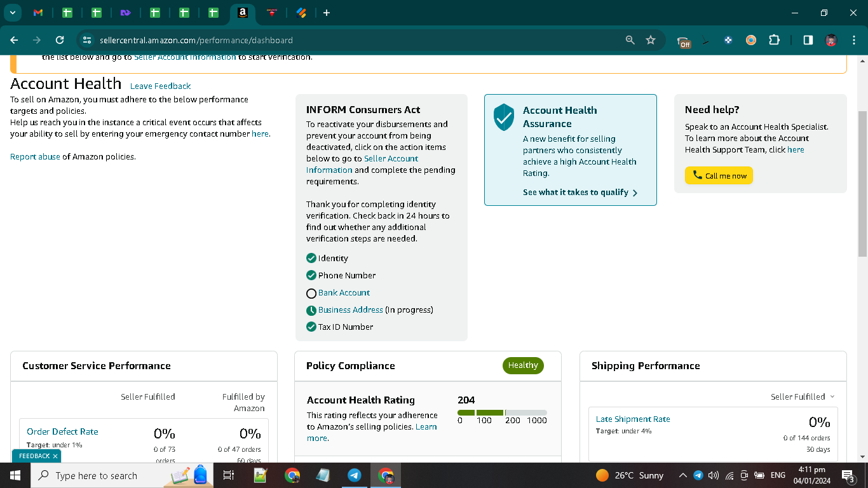This screenshot has width=868, height=488.
Task: Open the volume control in system tray
Action: coord(713,475)
